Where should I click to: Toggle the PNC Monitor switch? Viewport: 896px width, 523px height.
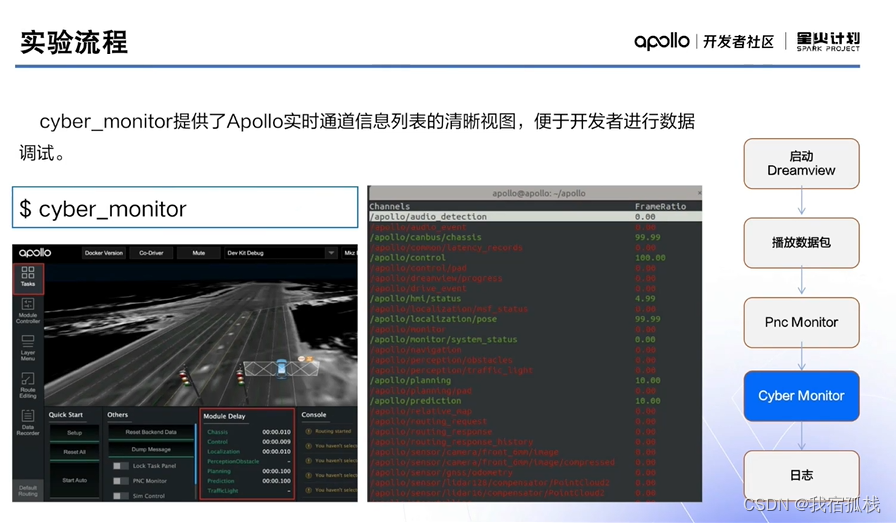pos(120,481)
